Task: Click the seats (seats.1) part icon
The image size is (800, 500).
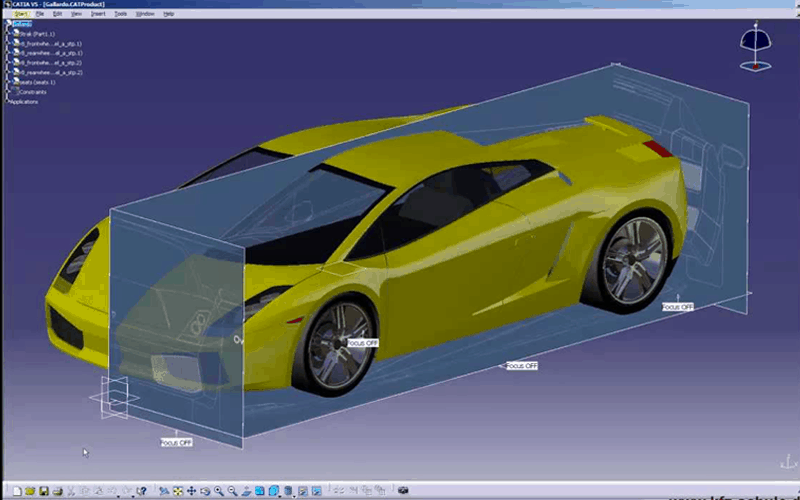Action: point(16,82)
